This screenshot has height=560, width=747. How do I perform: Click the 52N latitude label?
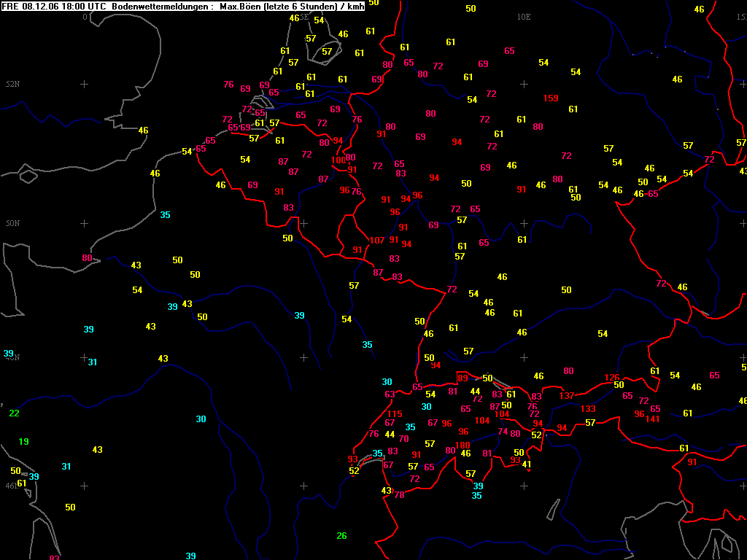point(12,85)
